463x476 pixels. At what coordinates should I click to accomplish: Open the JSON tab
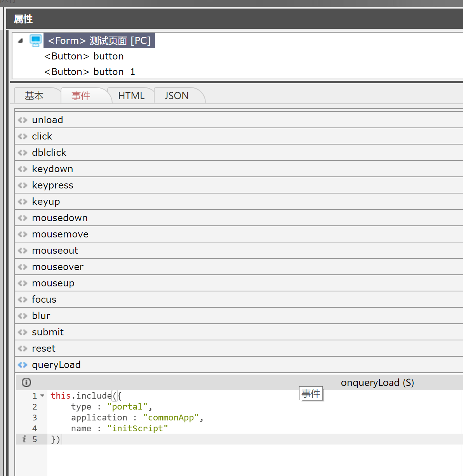pyautogui.click(x=176, y=96)
